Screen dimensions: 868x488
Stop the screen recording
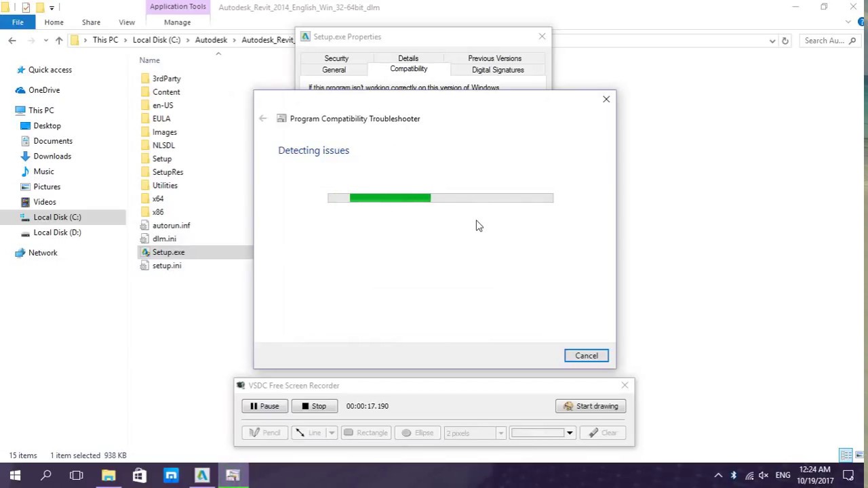click(x=314, y=406)
